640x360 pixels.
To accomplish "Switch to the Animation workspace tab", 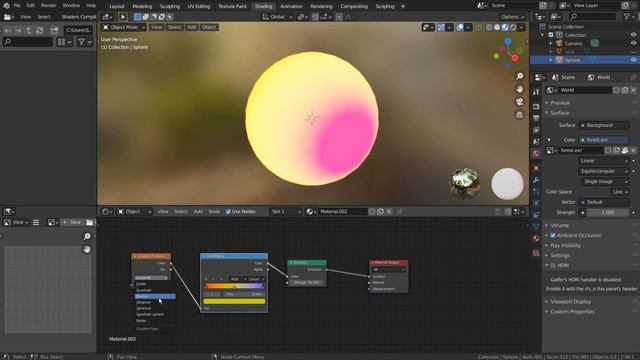I will (x=291, y=6).
